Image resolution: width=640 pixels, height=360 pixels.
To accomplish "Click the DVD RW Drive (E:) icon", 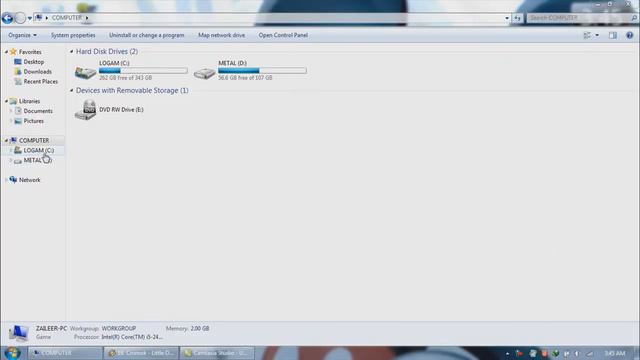I will coord(85,110).
